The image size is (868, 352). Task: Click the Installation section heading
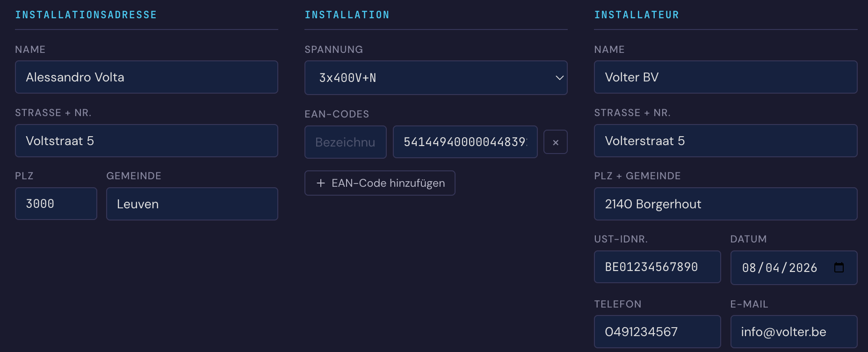coord(347,15)
